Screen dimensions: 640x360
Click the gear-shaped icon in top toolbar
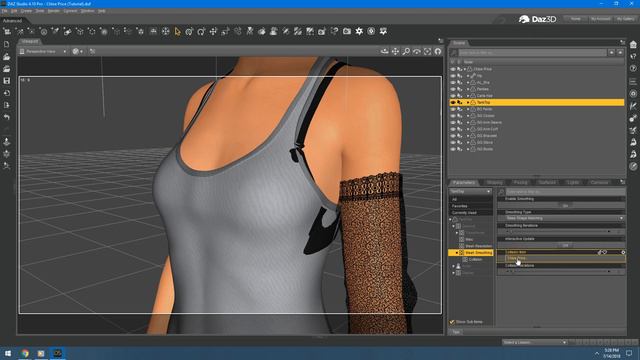point(359,31)
